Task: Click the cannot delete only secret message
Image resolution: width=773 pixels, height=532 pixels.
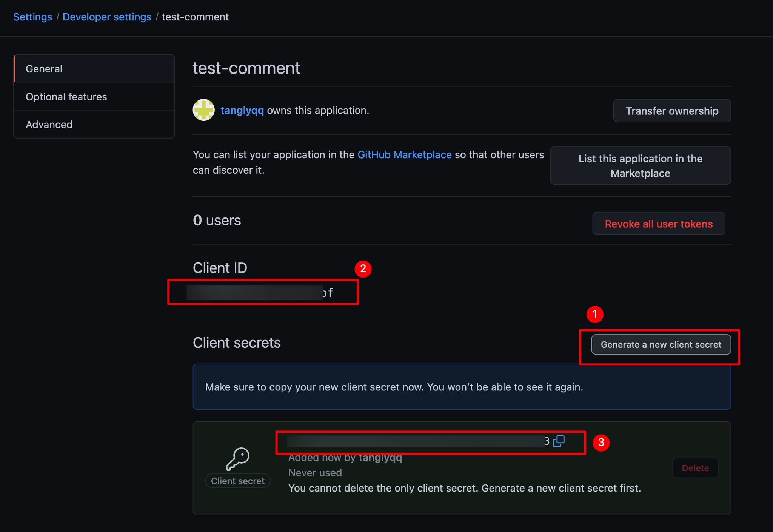Action: [465, 488]
